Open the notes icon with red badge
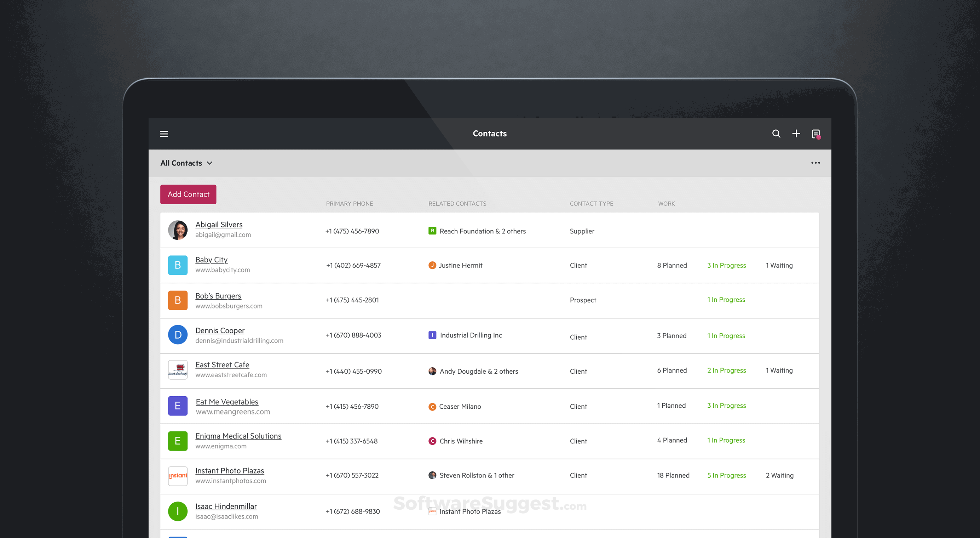980x538 pixels. pos(815,134)
